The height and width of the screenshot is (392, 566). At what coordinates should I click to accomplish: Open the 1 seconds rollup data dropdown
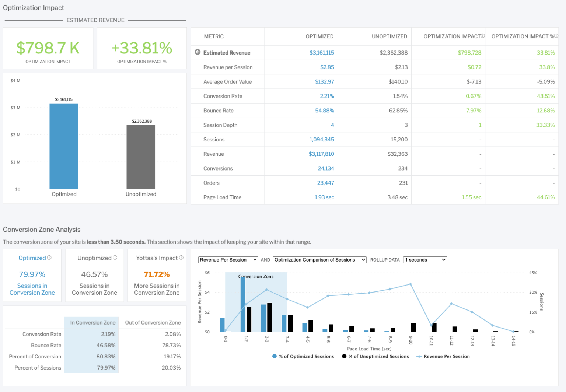[424, 260]
